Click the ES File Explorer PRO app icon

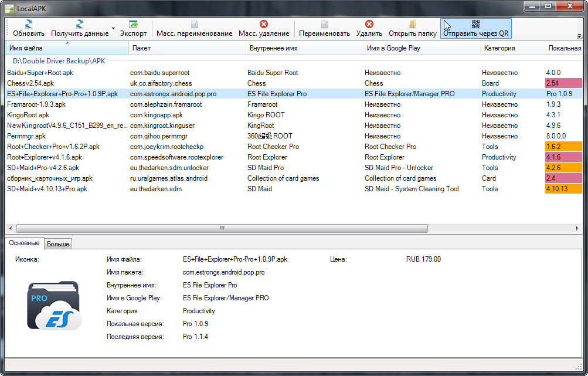pos(54,306)
